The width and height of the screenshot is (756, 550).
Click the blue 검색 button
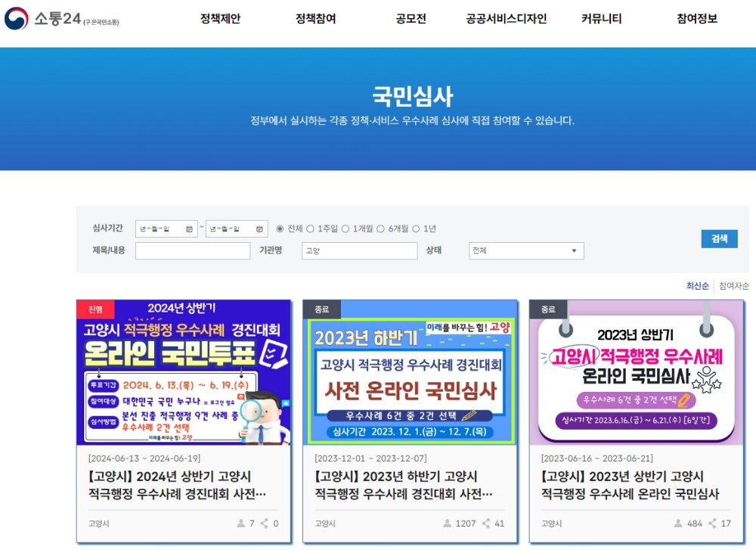pos(720,239)
